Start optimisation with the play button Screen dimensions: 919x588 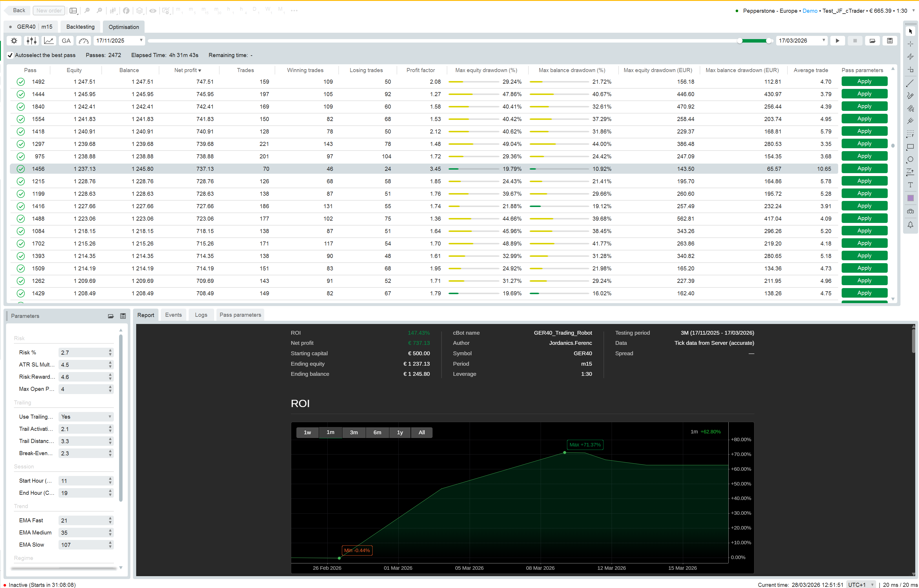(x=837, y=41)
